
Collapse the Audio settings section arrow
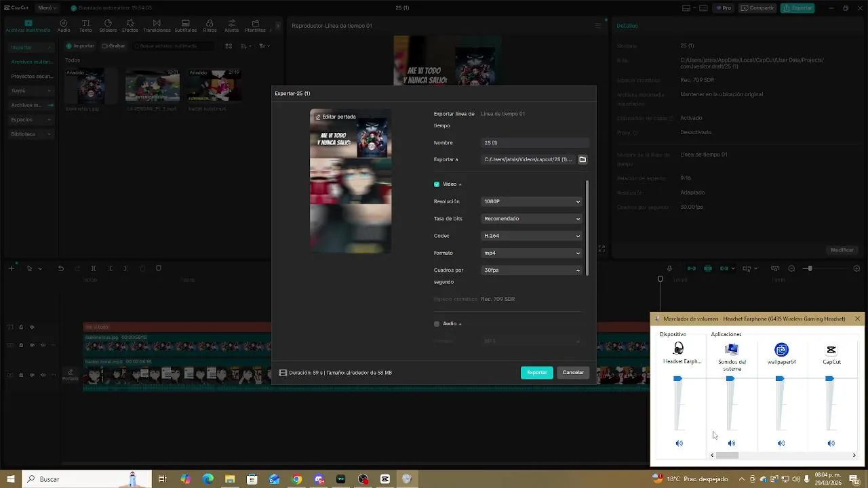click(460, 324)
